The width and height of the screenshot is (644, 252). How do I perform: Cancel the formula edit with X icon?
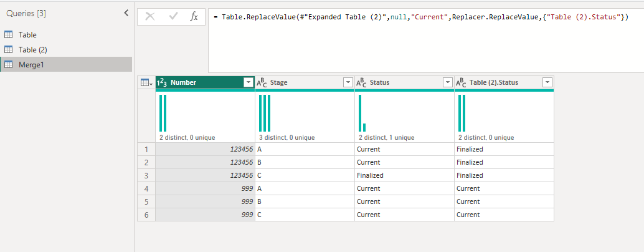pos(150,16)
